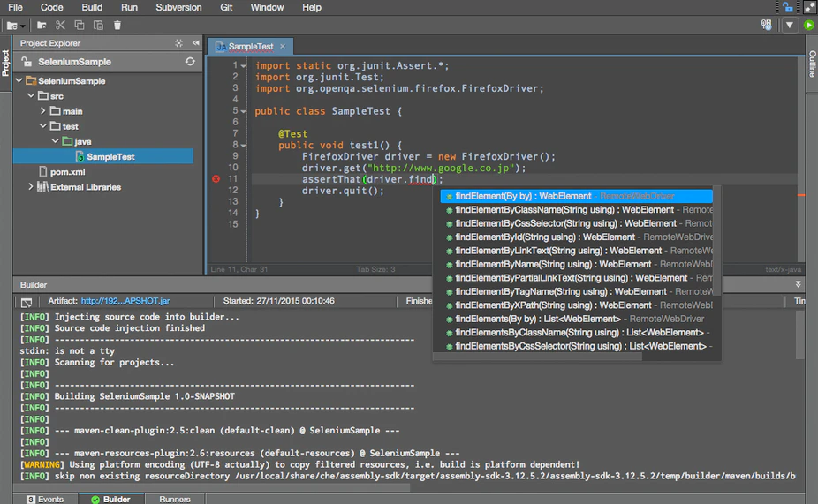Click the Delete trash can icon
The image size is (818, 504).
(117, 25)
